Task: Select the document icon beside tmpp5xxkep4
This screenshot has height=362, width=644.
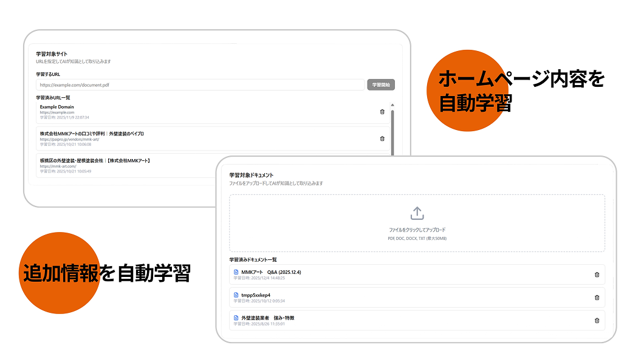Action: pyautogui.click(x=235, y=294)
